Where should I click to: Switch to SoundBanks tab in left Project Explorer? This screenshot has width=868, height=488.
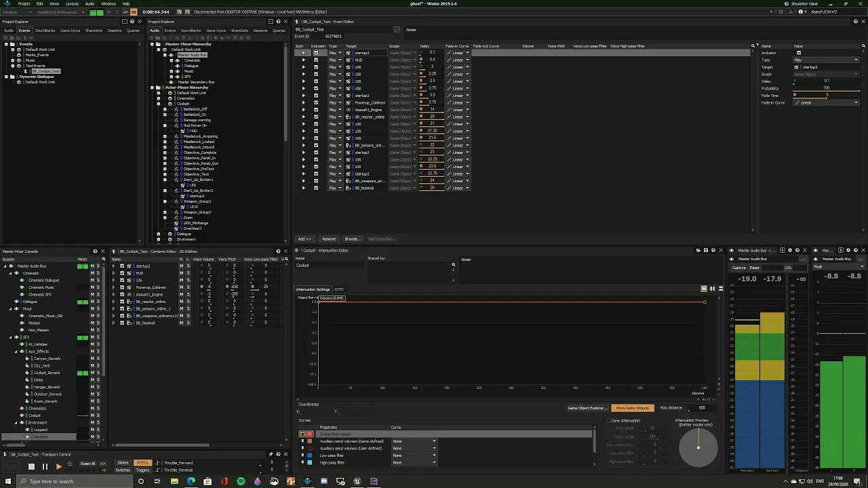click(x=45, y=30)
